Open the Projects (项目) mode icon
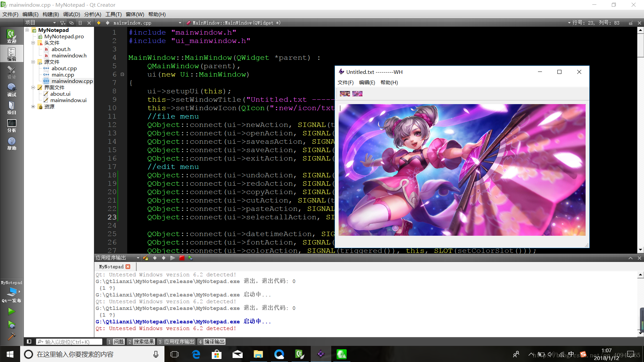The width and height of the screenshot is (644, 362). [11, 107]
